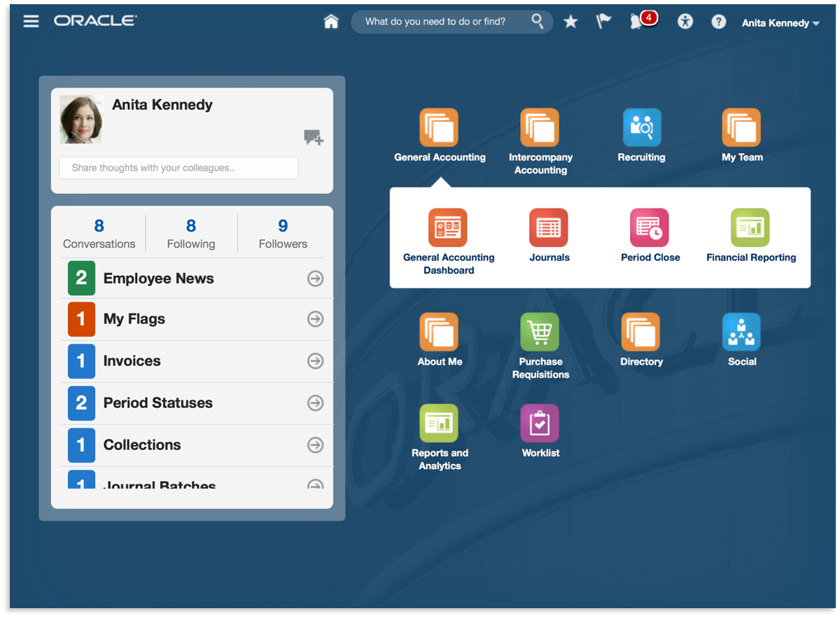
Task: Open the hamburger navigator menu
Action: (31, 21)
